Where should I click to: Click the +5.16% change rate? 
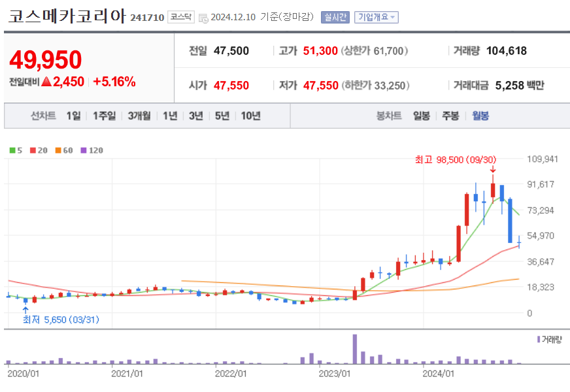114,82
